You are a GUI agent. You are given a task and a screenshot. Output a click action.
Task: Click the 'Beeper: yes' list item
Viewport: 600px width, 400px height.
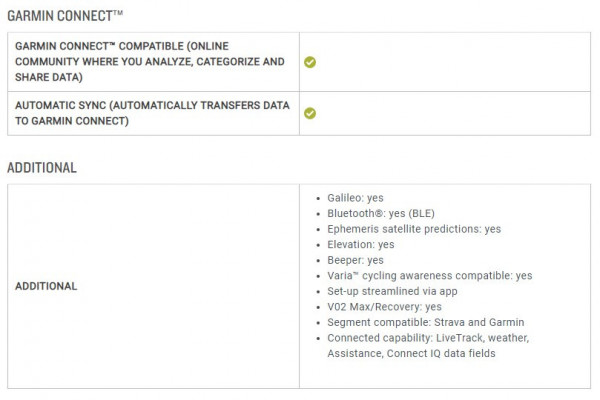355,260
